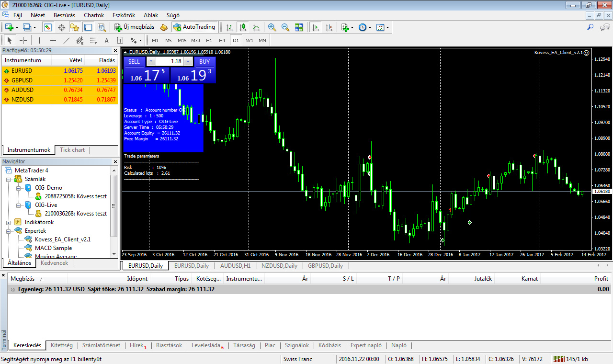613x364 pixels.
Task: Open the Strategy Tester toolbar icon
Action: click(102, 27)
